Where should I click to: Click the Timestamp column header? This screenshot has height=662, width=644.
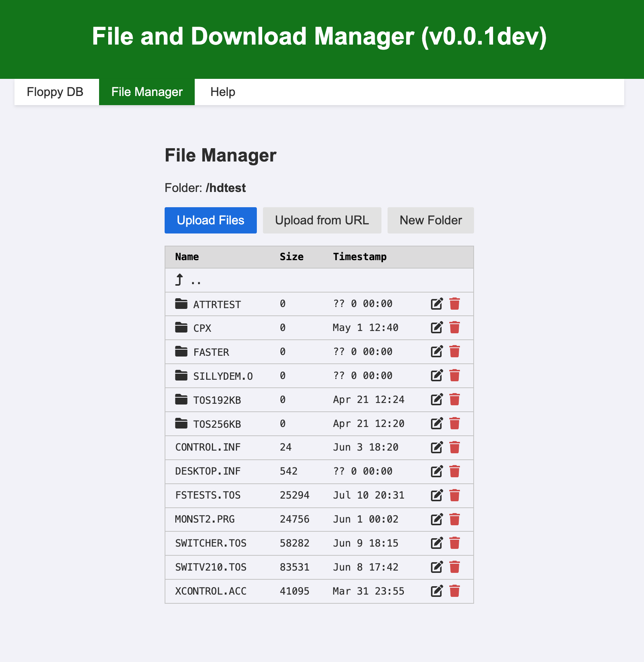[x=360, y=257]
